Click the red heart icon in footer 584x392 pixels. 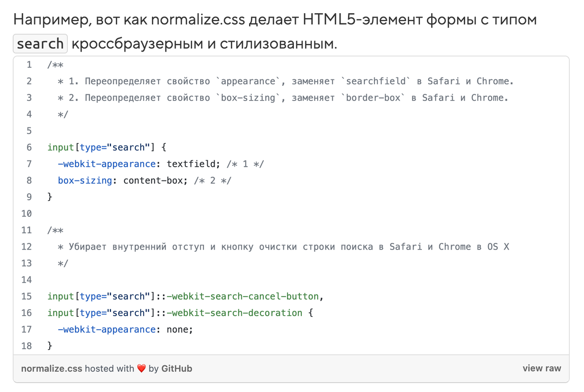point(141,369)
